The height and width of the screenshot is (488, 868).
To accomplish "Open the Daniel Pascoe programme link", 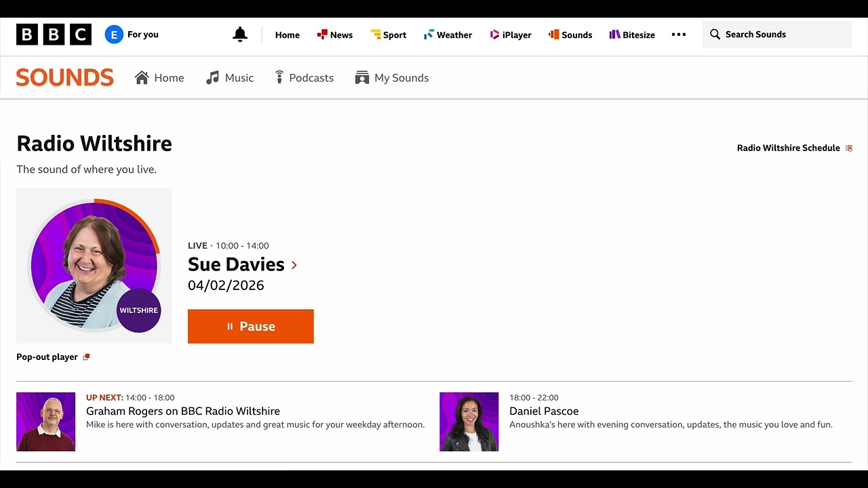I will tap(544, 411).
